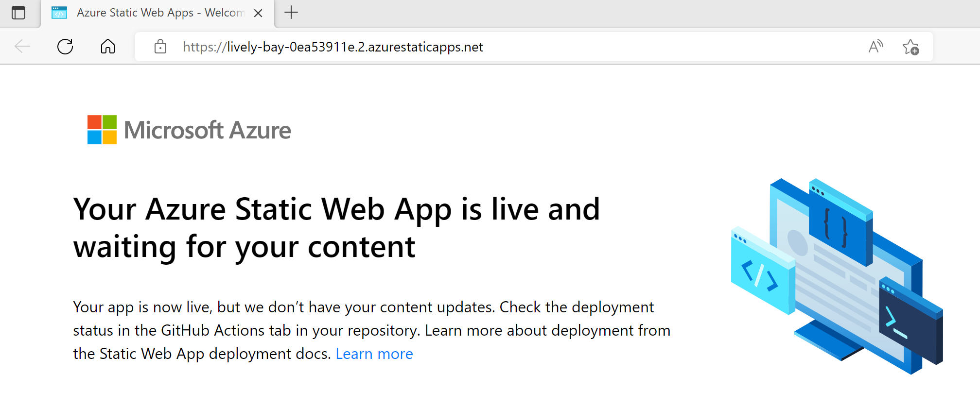Open a new tab with plus button
The image size is (980, 408).
pos(291,13)
